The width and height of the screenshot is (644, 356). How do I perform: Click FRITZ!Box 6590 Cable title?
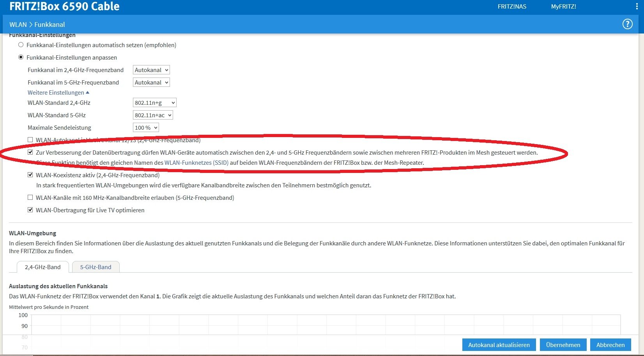click(x=64, y=6)
